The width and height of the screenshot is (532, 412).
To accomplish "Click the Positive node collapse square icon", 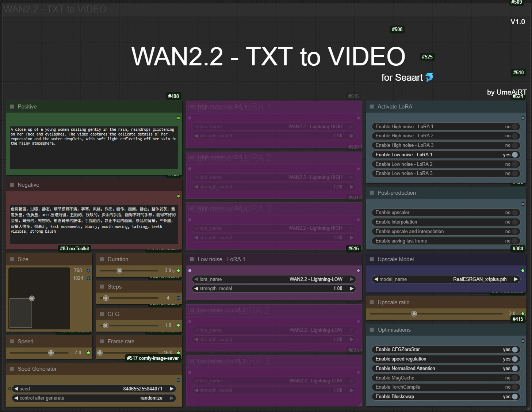I will 12,107.
